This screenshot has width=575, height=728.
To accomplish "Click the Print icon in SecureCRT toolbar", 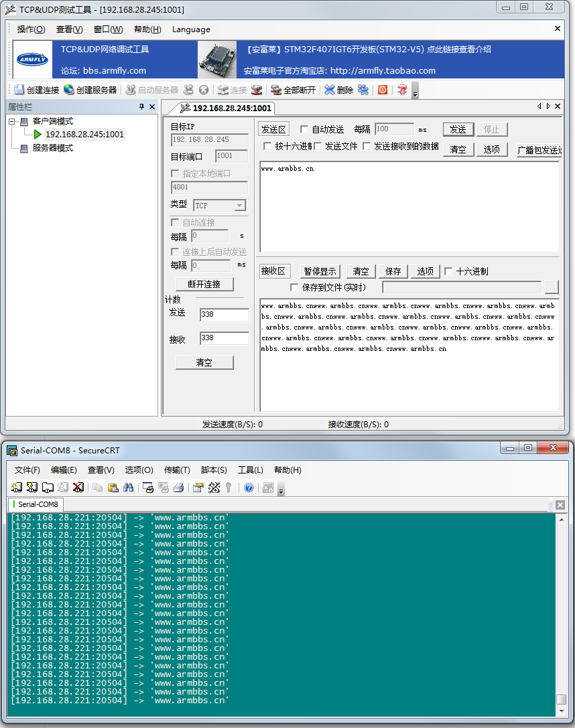I will pos(178,487).
